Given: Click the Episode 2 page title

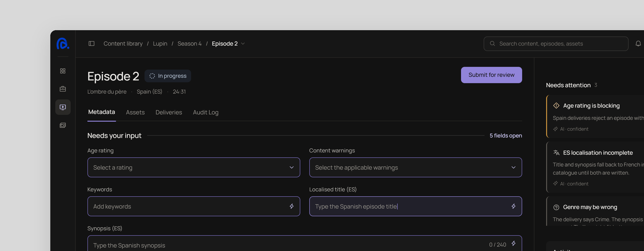Looking at the screenshot, I should [113, 76].
